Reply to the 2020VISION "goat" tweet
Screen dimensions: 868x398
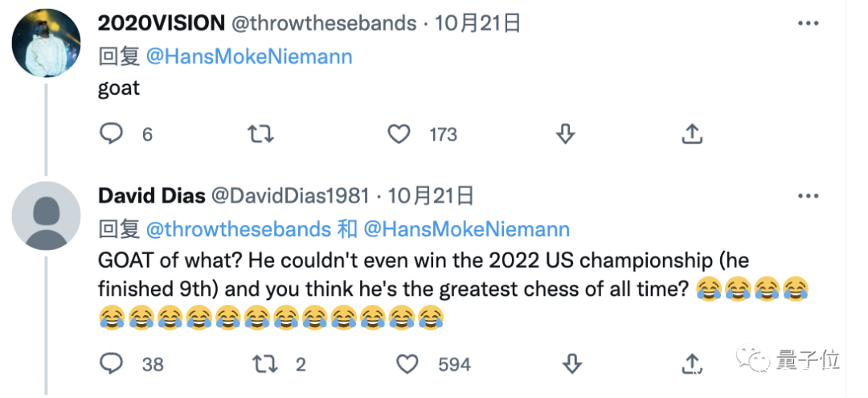click(x=111, y=133)
